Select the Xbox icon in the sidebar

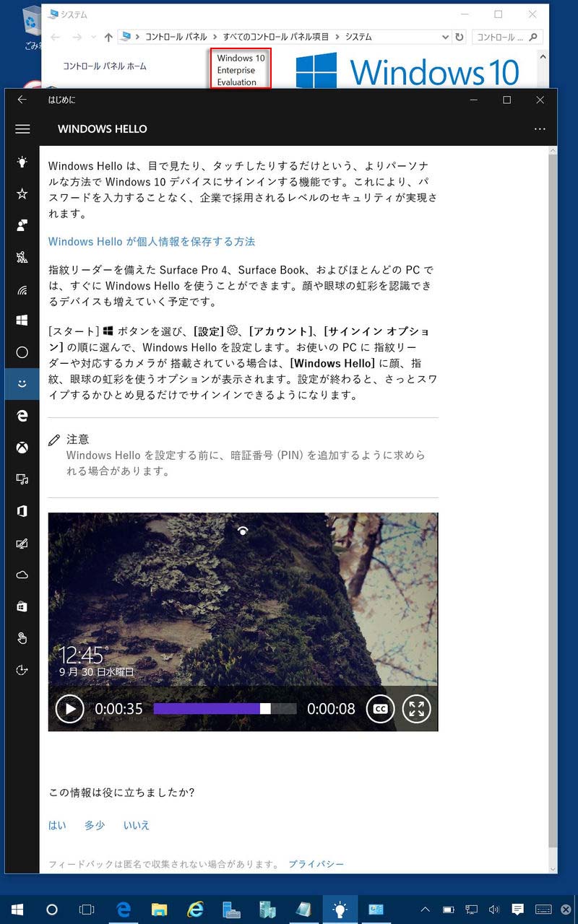(22, 448)
